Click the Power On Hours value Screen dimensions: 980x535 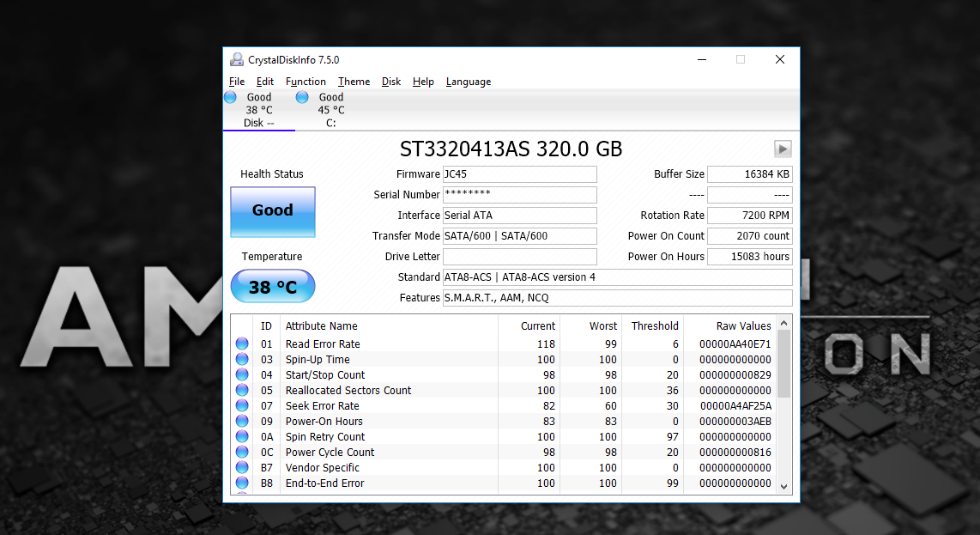point(750,257)
